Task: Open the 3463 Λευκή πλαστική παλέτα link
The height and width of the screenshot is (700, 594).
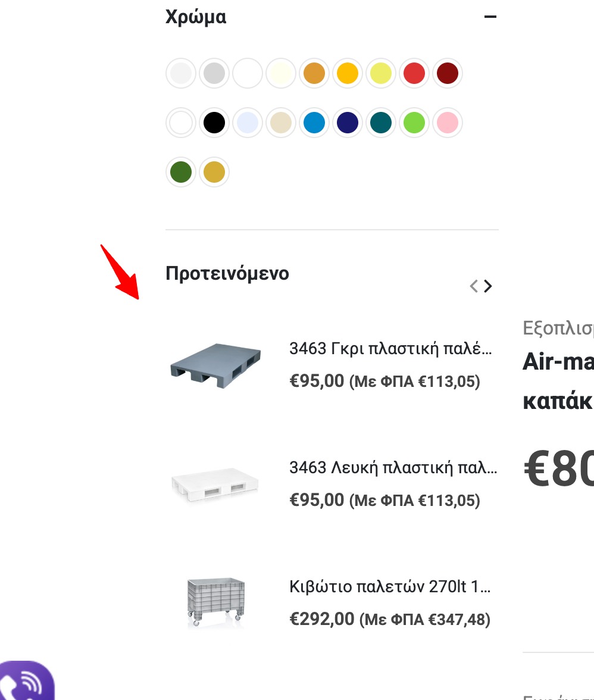Action: [x=393, y=468]
